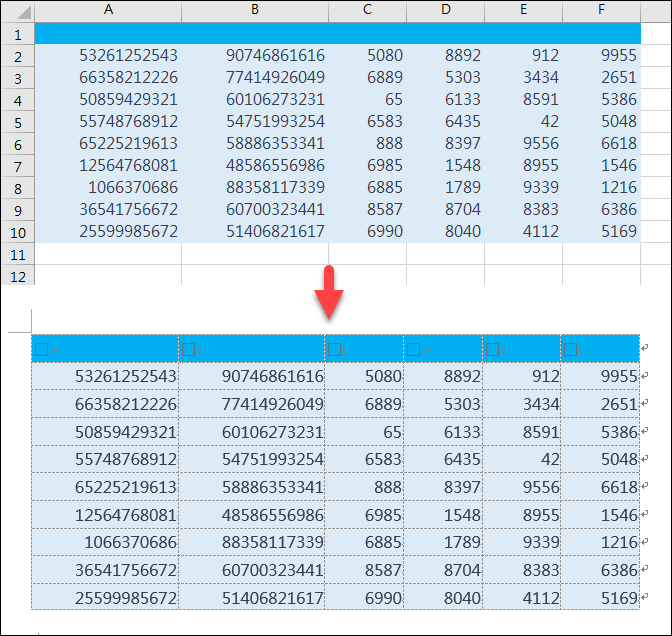Click Excel cell A2 with 53261252543
The image size is (672, 636).
[x=108, y=55]
